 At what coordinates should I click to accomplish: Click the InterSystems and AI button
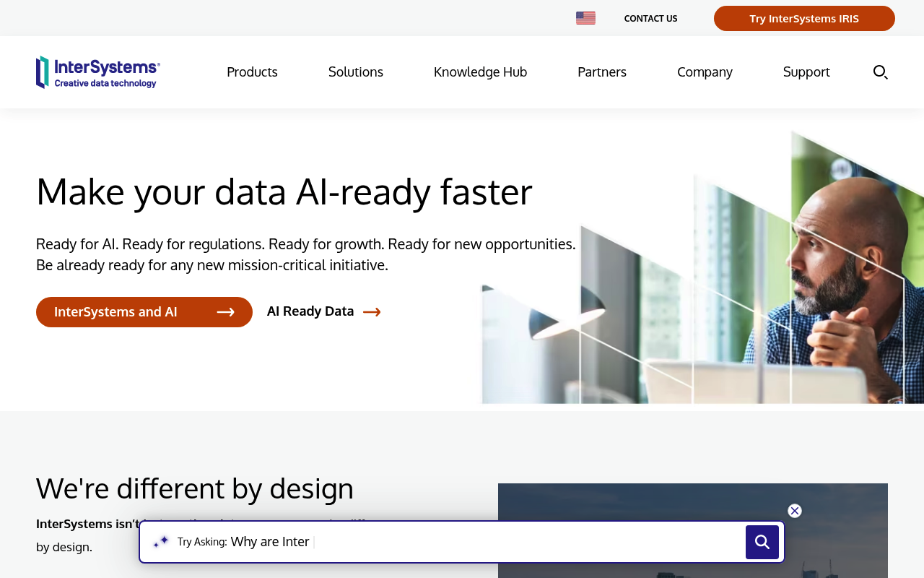point(144,312)
